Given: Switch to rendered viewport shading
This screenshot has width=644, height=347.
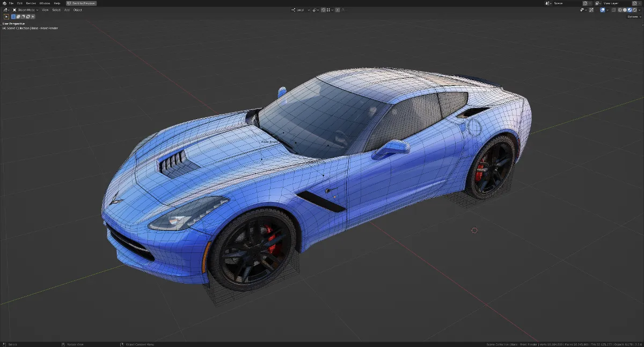Looking at the screenshot, I should click(x=634, y=10).
